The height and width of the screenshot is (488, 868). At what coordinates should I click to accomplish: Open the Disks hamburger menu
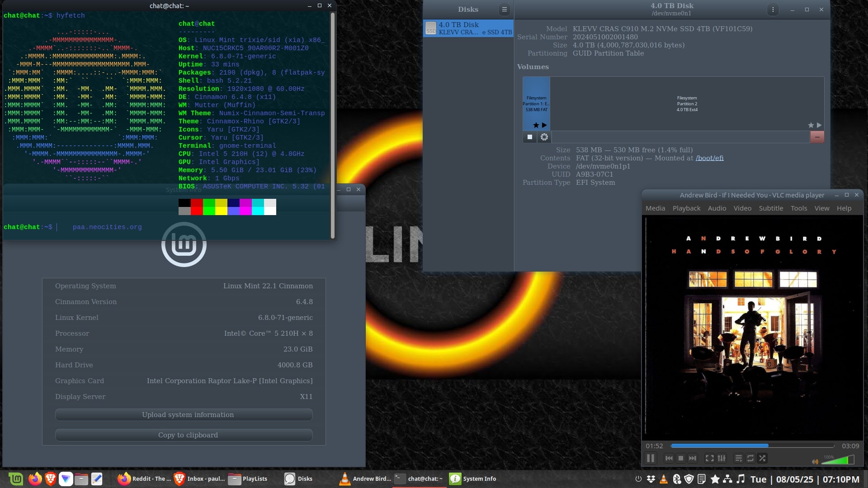click(x=505, y=9)
